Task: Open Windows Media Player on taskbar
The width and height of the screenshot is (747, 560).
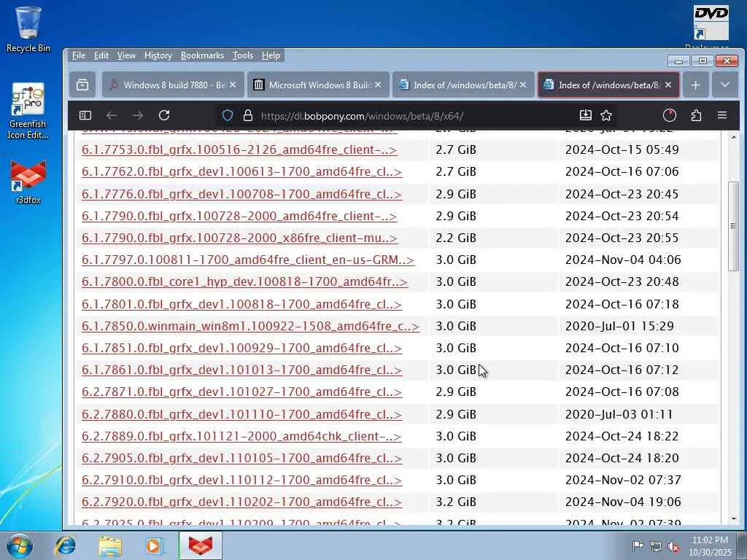Action: tap(155, 545)
